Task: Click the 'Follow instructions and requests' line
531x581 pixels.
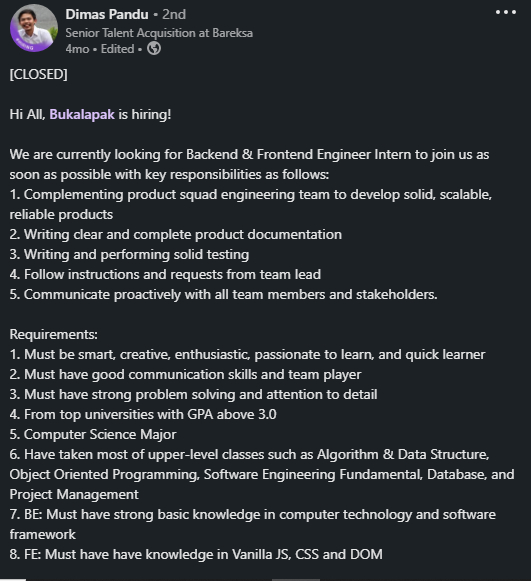Action: click(165, 274)
